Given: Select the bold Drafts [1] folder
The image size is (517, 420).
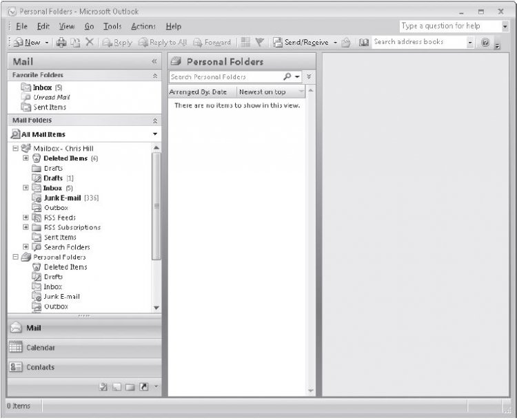Looking at the screenshot, I should tap(53, 178).
